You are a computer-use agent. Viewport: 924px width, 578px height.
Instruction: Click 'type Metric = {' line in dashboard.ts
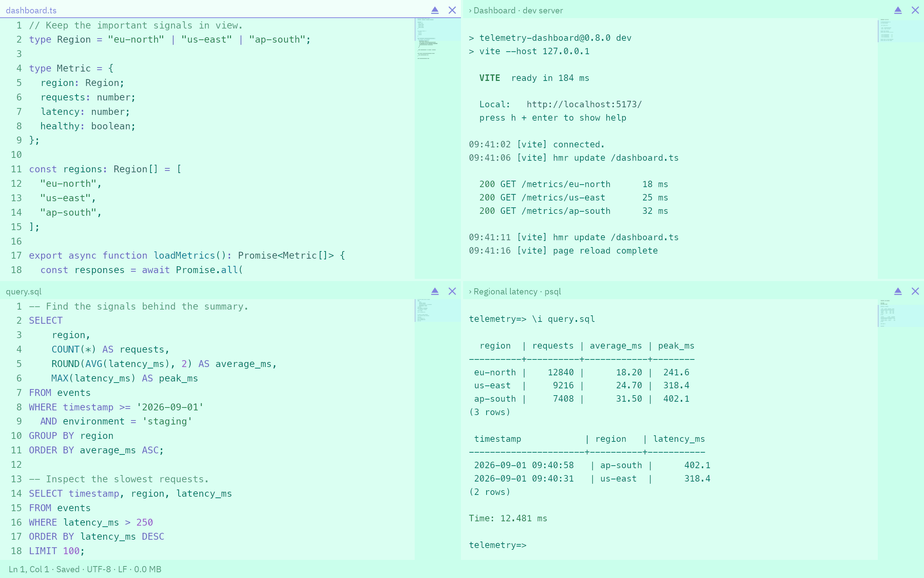point(71,68)
